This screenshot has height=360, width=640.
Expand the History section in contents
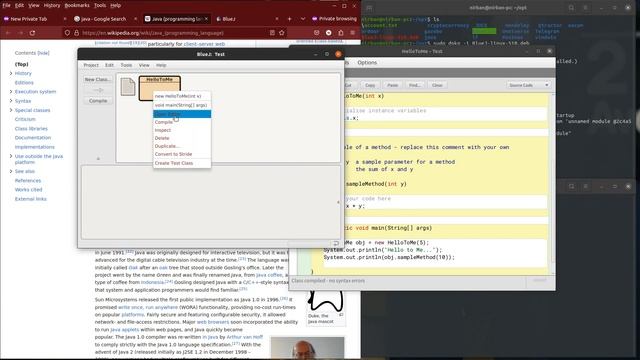tap(11, 73)
